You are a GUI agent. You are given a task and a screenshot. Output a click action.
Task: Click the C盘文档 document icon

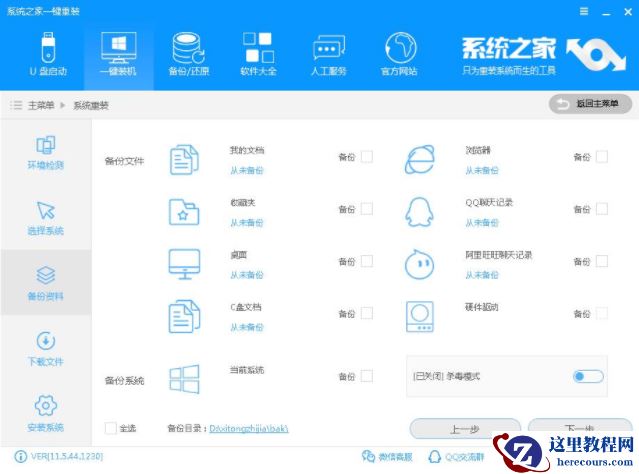184,316
